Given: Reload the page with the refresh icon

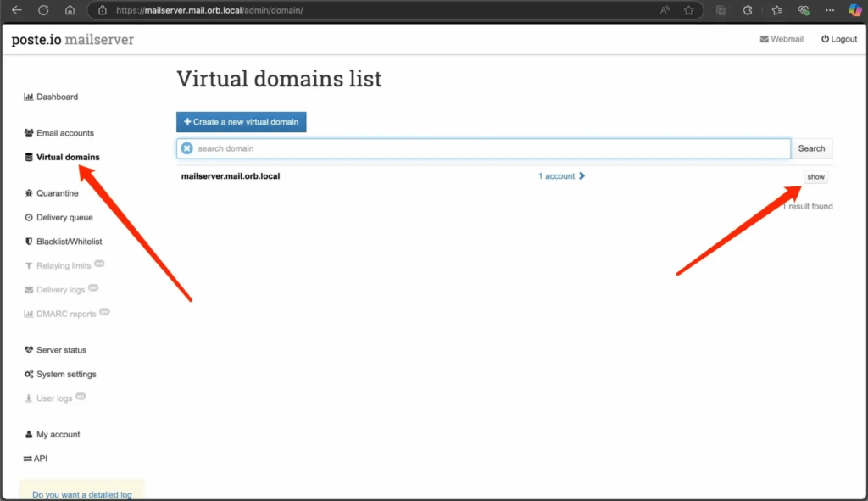Looking at the screenshot, I should tap(43, 11).
